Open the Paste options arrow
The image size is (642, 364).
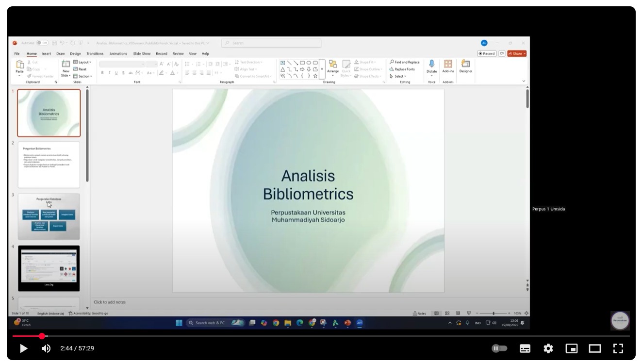pos(19,76)
